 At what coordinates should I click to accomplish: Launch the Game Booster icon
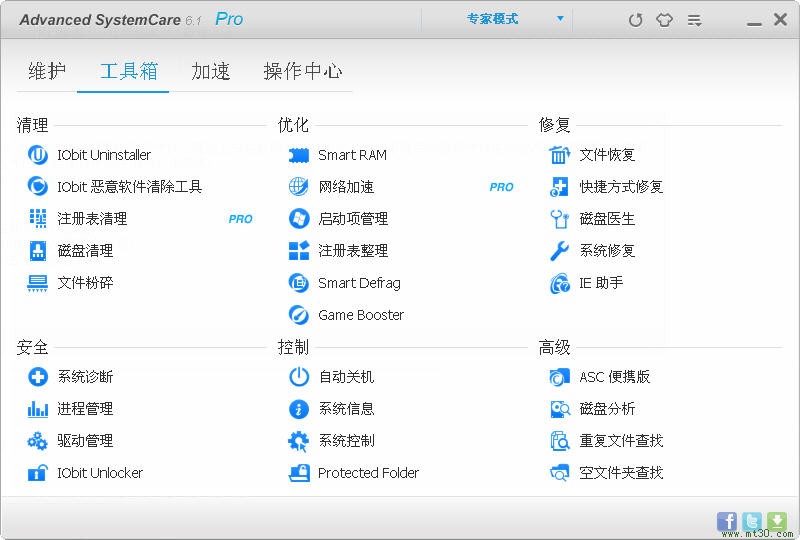point(298,315)
